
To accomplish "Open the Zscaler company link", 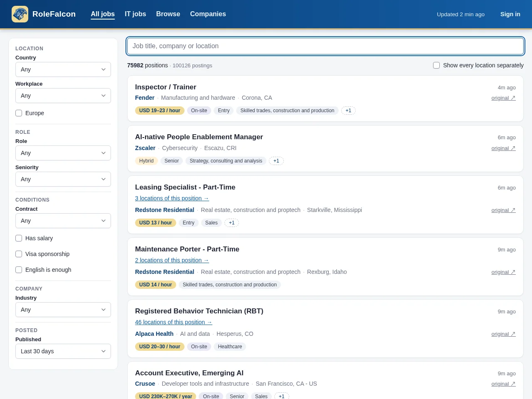I will [145, 148].
